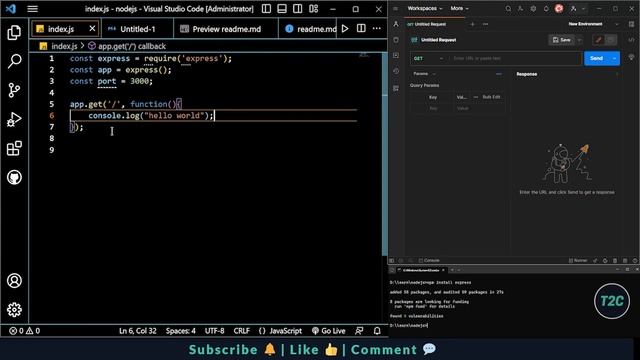Switch to the readme.md tab
The height and width of the screenshot is (360, 640).
pos(311,29)
